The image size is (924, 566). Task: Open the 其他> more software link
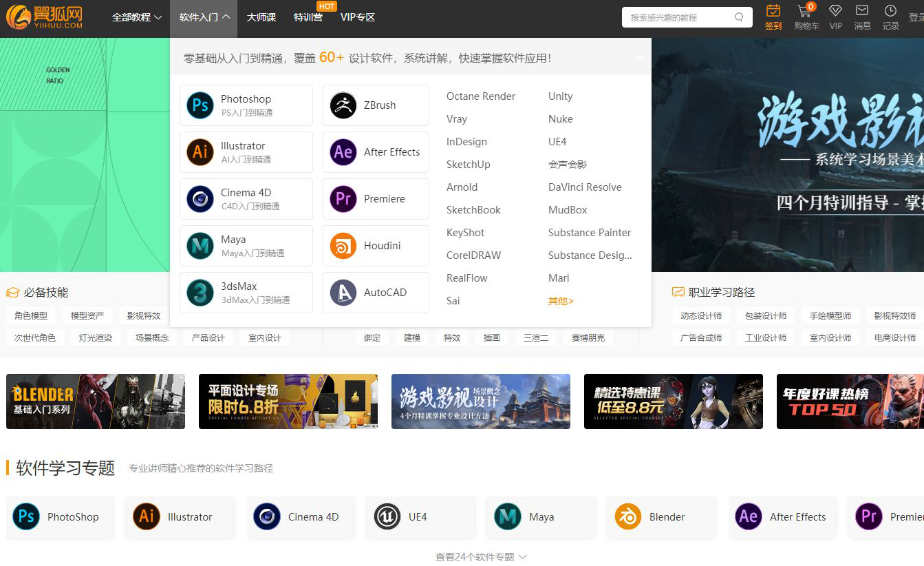tap(561, 301)
